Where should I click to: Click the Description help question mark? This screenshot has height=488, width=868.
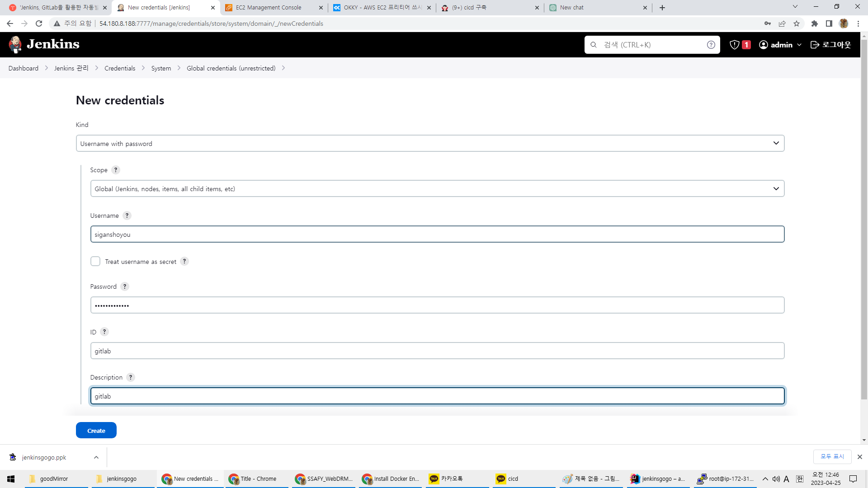pyautogui.click(x=131, y=377)
